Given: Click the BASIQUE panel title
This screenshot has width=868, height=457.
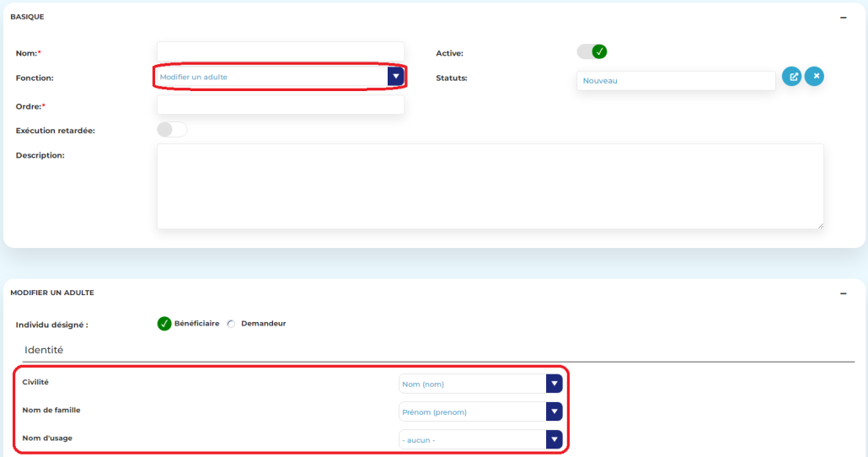Looking at the screenshot, I should (27, 17).
